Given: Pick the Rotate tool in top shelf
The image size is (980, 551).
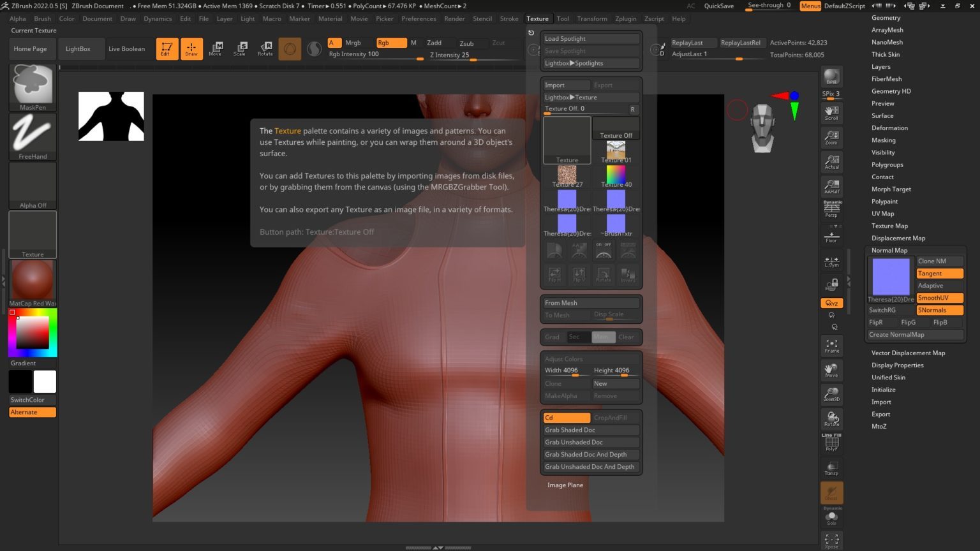Looking at the screenshot, I should (265, 48).
